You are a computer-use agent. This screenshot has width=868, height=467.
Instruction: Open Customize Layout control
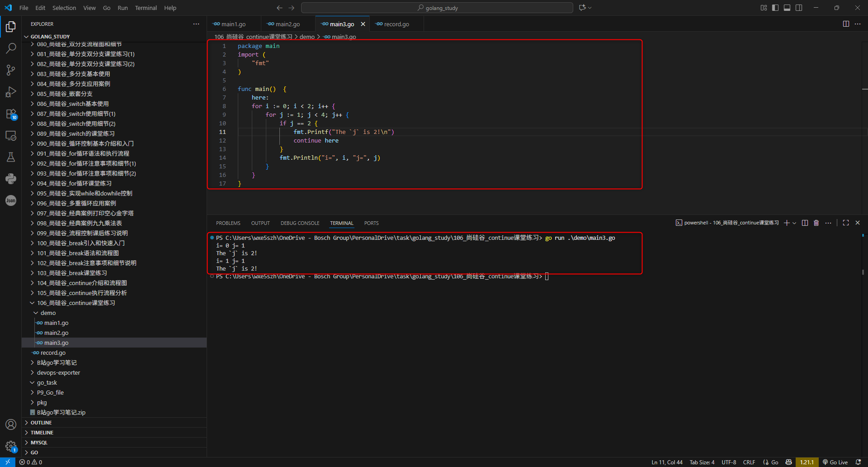tap(764, 8)
